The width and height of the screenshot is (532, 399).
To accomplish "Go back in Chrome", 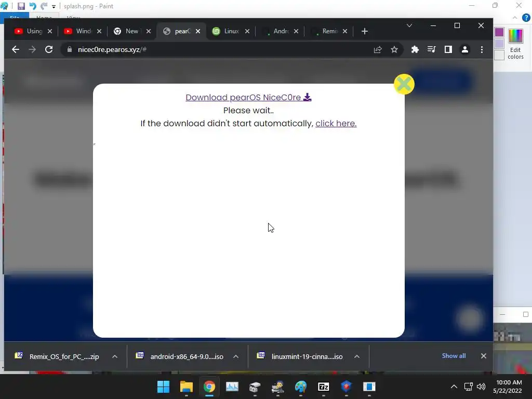I will click(15, 49).
